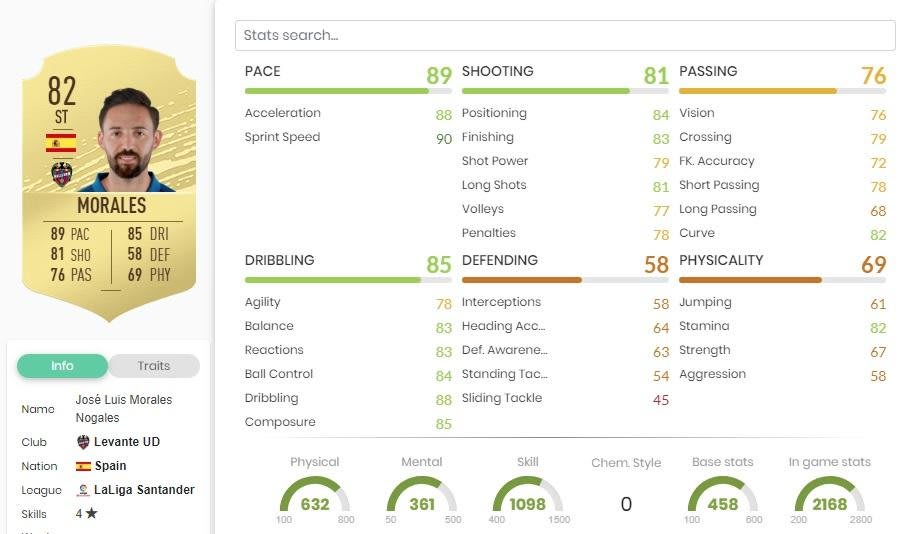Open the LaLiga Santander league link

tap(144, 490)
